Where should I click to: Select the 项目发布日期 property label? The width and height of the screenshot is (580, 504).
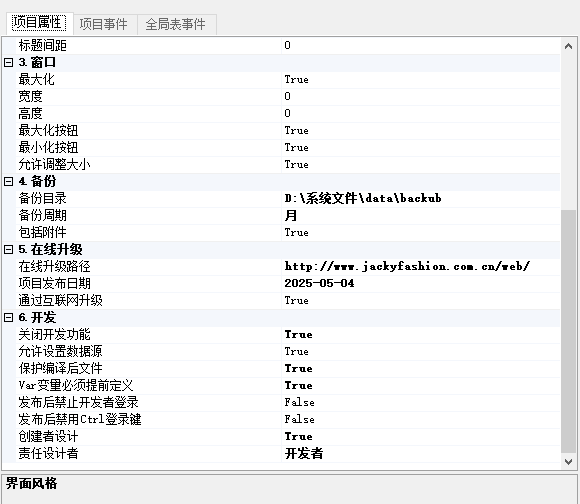click(x=54, y=284)
